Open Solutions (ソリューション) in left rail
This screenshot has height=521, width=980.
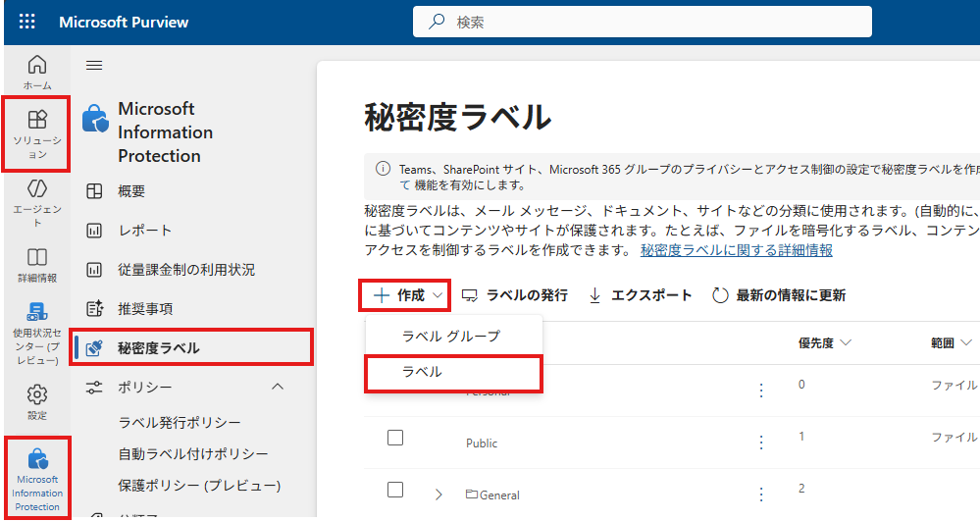click(x=37, y=133)
